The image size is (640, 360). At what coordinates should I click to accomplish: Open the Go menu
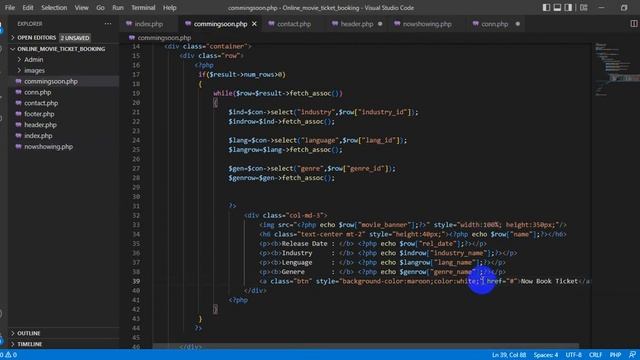click(x=100, y=8)
